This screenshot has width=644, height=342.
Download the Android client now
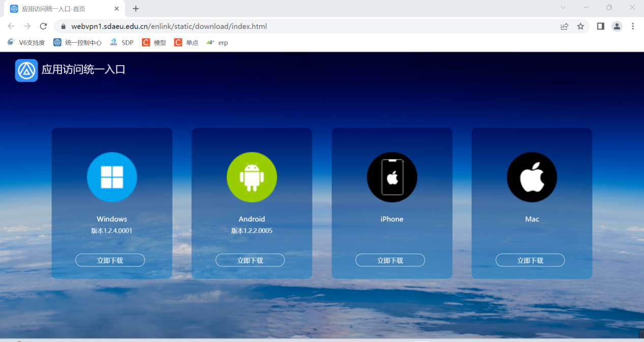coord(250,260)
